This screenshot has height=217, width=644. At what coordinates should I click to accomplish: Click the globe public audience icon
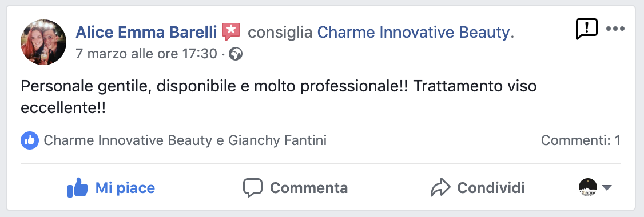click(x=235, y=54)
